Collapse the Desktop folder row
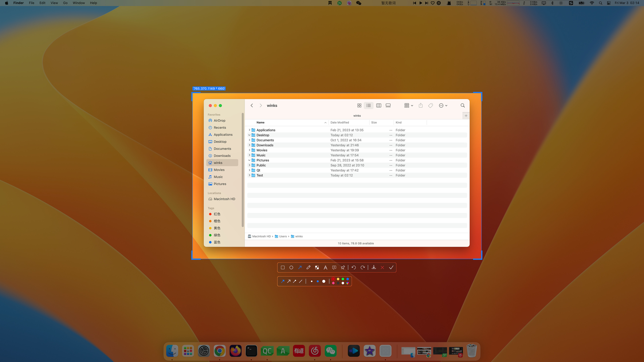The height and width of the screenshot is (362, 644). pyautogui.click(x=249, y=135)
